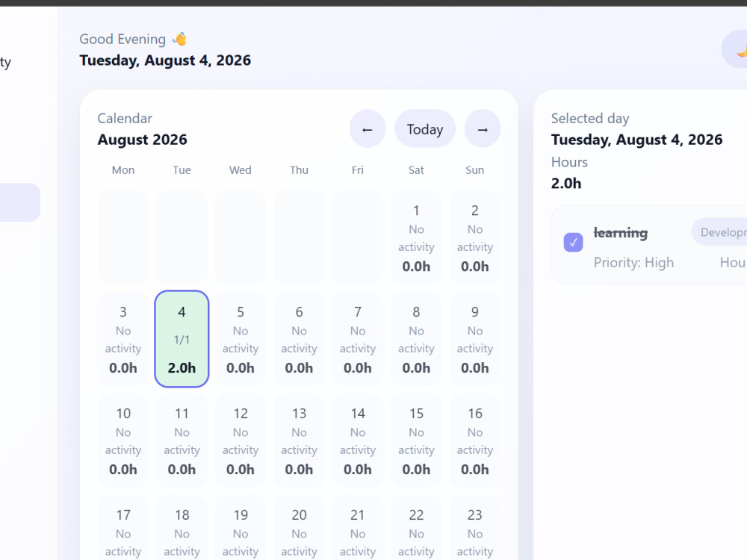Viewport: 747px width, 560px height.
Task: Click the Tue column header
Action: click(x=182, y=170)
